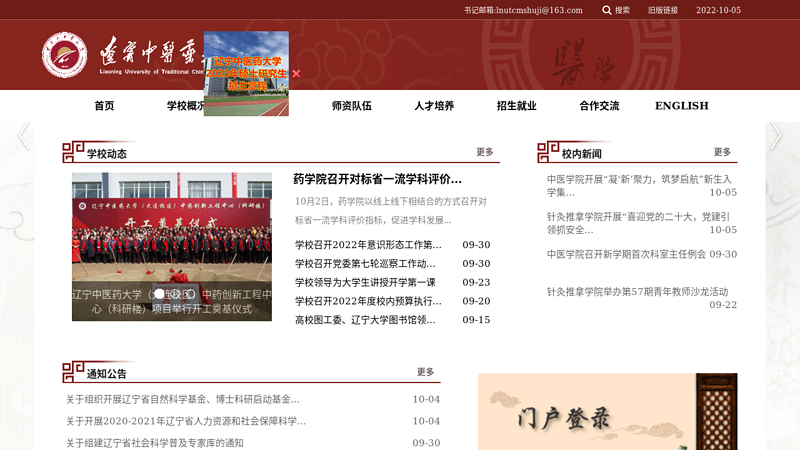Open notice 关于组织开展辽宁省自然科学基金
This screenshot has height=450, width=800.
coord(183,399)
